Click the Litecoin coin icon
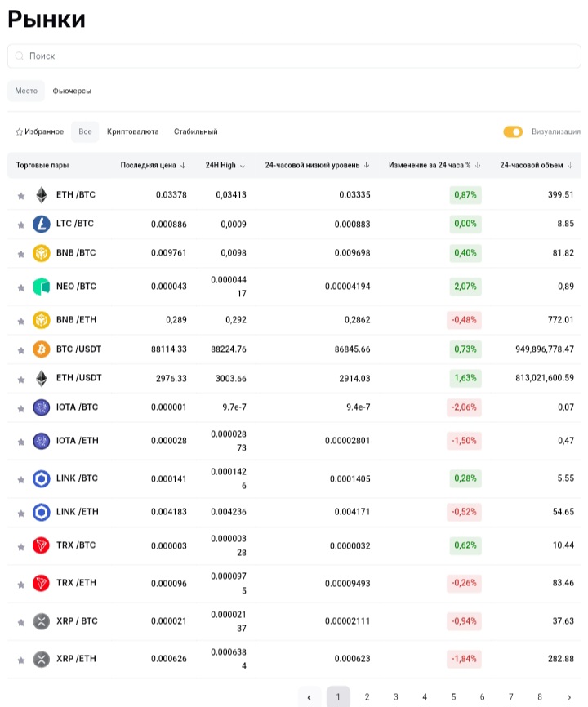 [41, 224]
